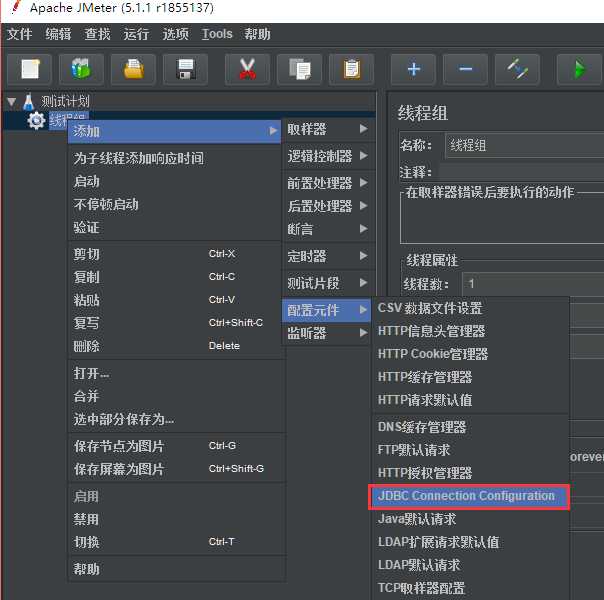Collapse the 测试计划 tree node
Viewport: 604px width, 600px height.
(x=12, y=102)
